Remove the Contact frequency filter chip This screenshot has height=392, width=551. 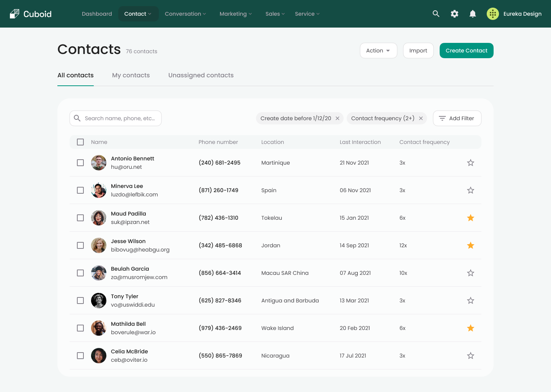(421, 118)
